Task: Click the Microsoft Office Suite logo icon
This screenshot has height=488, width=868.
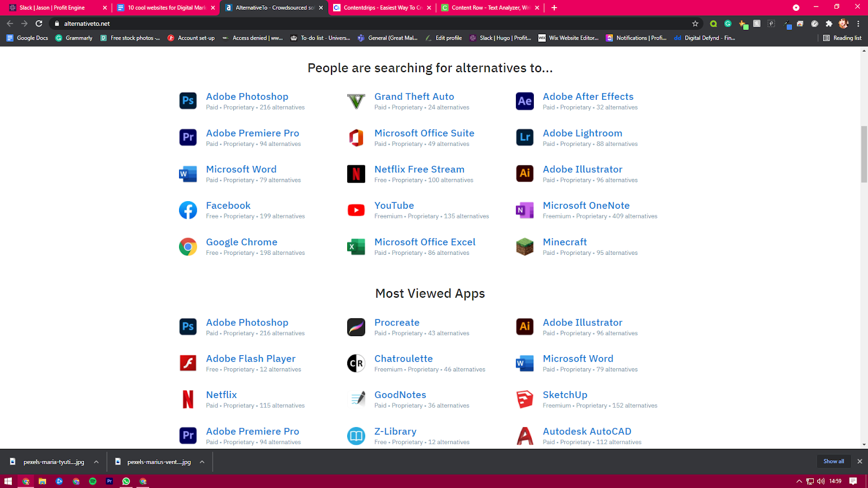Action: [356, 138]
